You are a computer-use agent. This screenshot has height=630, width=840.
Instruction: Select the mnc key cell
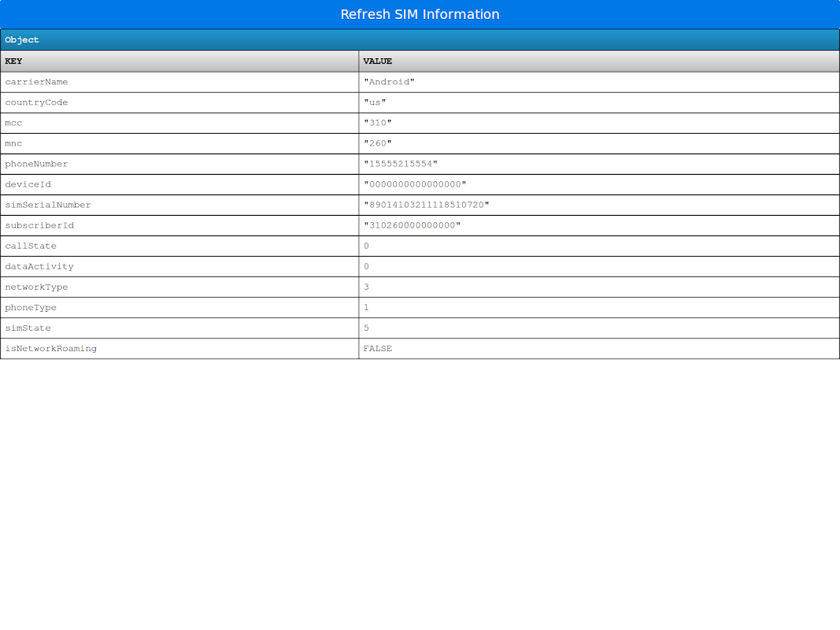click(179, 143)
